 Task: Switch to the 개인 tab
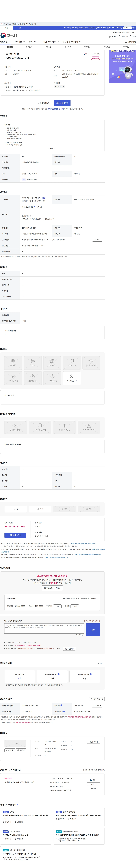6,28
